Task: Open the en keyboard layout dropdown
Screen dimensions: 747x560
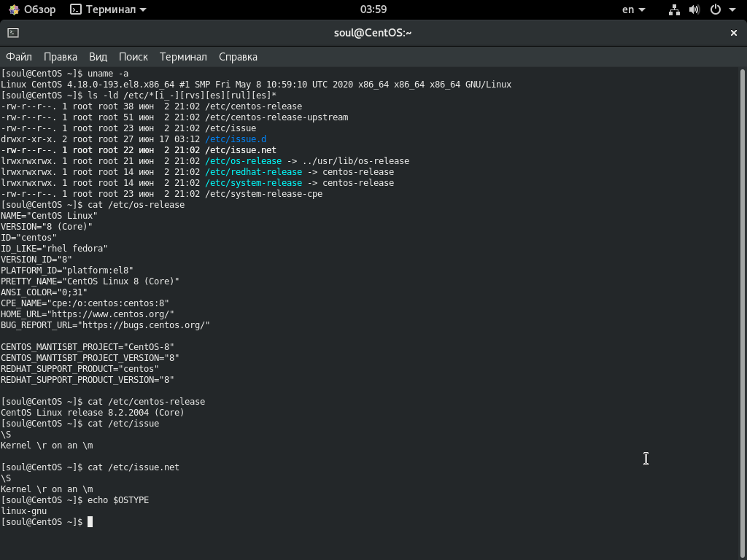Action: (x=634, y=9)
